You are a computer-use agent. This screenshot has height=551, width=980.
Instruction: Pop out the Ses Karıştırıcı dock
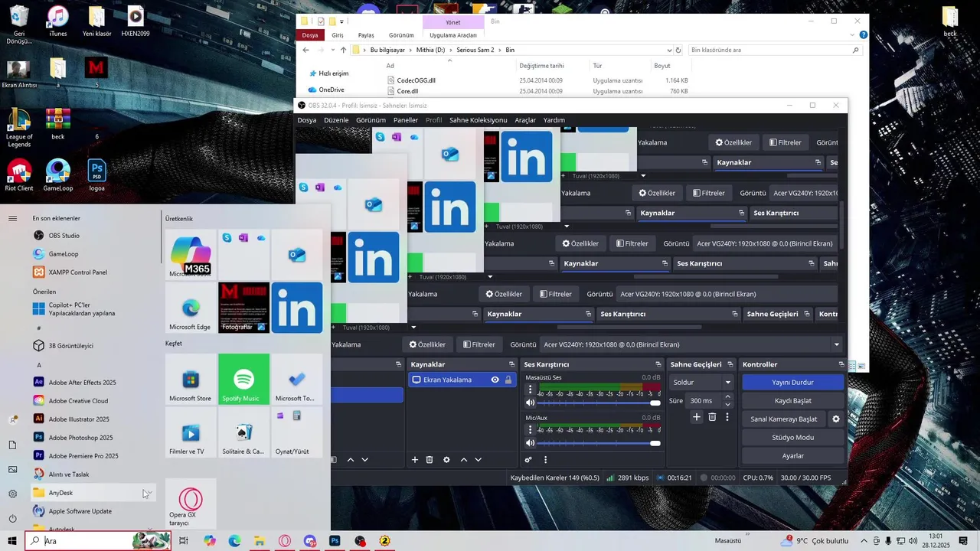[x=658, y=364]
